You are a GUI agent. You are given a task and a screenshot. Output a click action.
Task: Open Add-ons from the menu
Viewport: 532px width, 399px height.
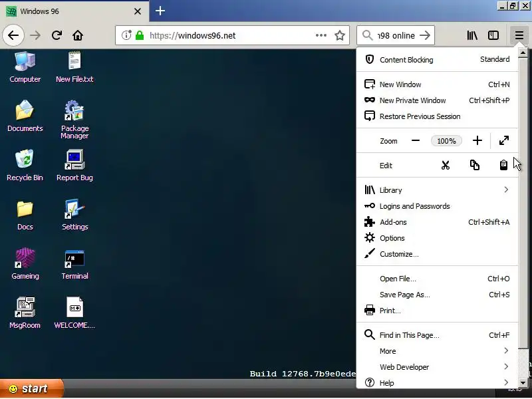click(437, 222)
